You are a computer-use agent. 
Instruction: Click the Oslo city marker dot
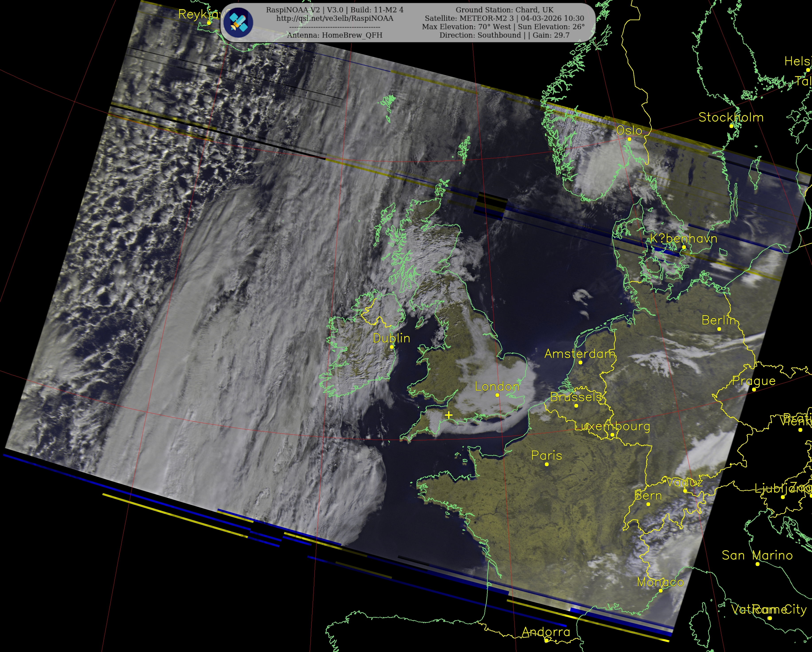[629, 139]
